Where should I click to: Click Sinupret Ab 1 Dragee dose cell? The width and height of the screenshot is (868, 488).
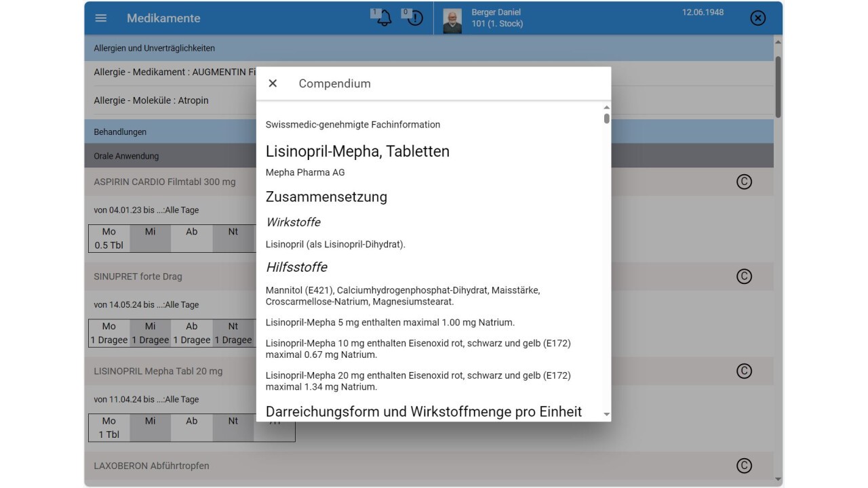tap(191, 333)
